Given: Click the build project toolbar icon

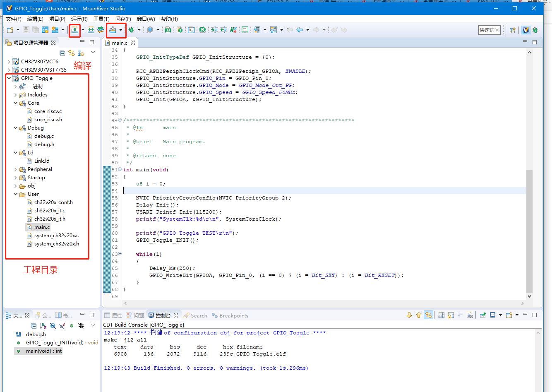Looking at the screenshot, I should coord(74,30).
